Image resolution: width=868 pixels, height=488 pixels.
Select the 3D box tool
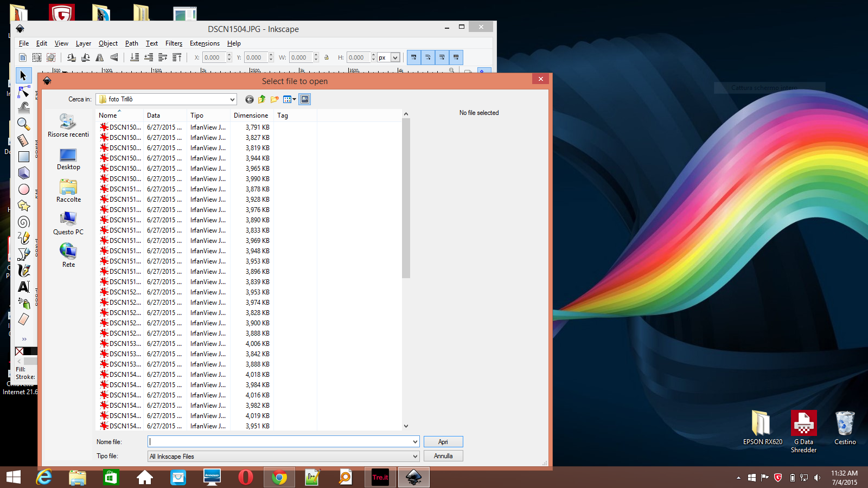(23, 173)
